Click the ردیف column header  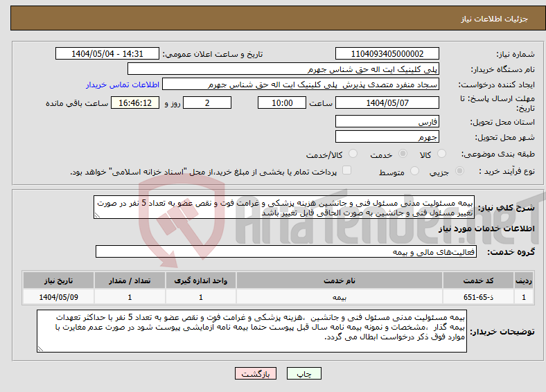(x=524, y=280)
